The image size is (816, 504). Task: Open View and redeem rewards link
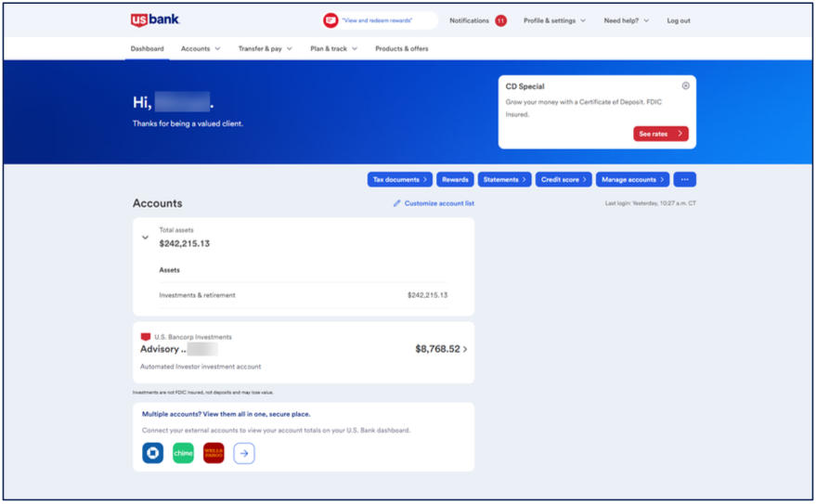pos(377,20)
